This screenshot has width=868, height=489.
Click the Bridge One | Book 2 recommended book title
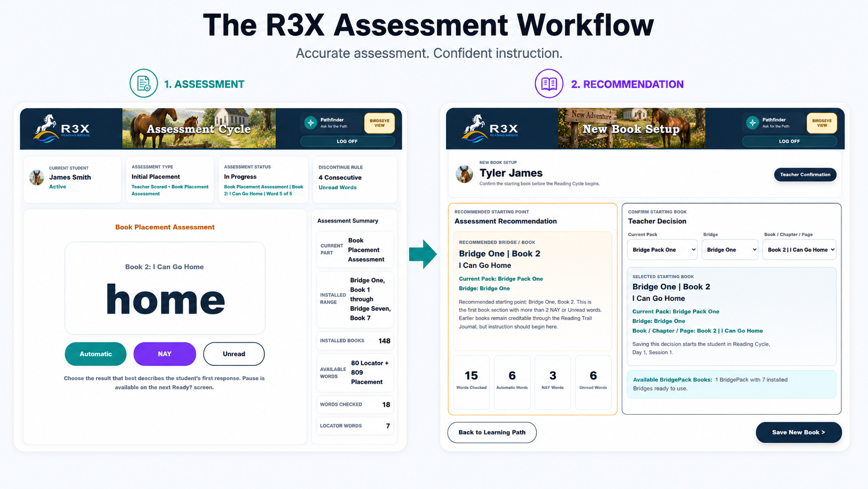(x=499, y=254)
